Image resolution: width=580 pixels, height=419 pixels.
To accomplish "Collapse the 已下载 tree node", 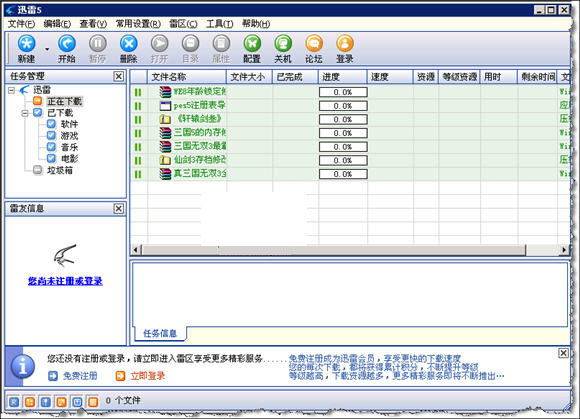I will [x=25, y=113].
